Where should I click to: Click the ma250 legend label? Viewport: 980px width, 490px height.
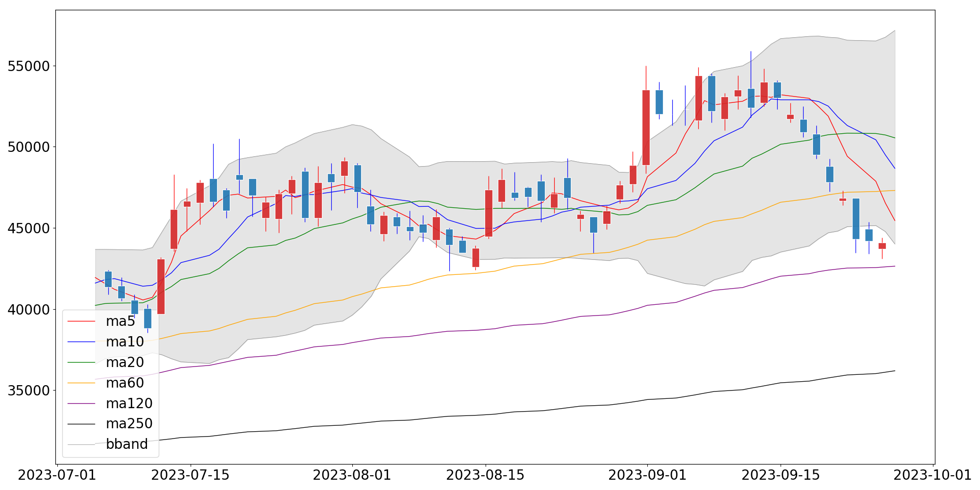point(129,424)
